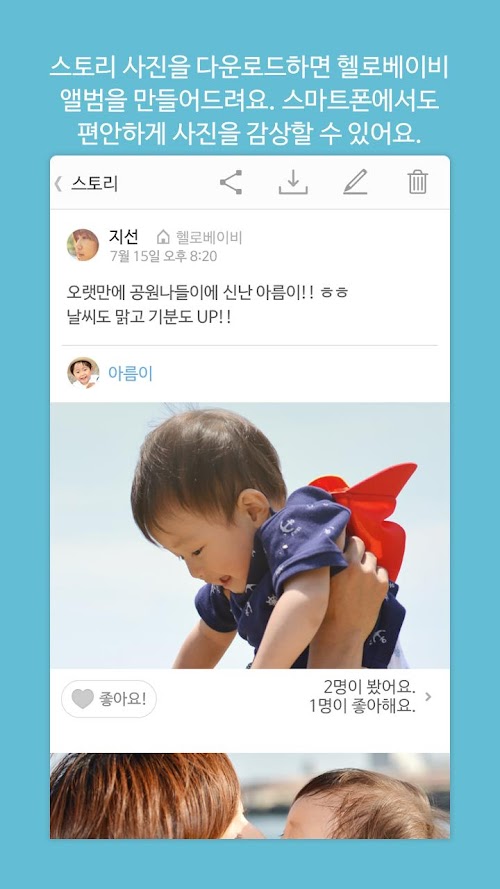The height and width of the screenshot is (889, 500).
Task: Open the second photo at bottom
Action: click(250, 795)
